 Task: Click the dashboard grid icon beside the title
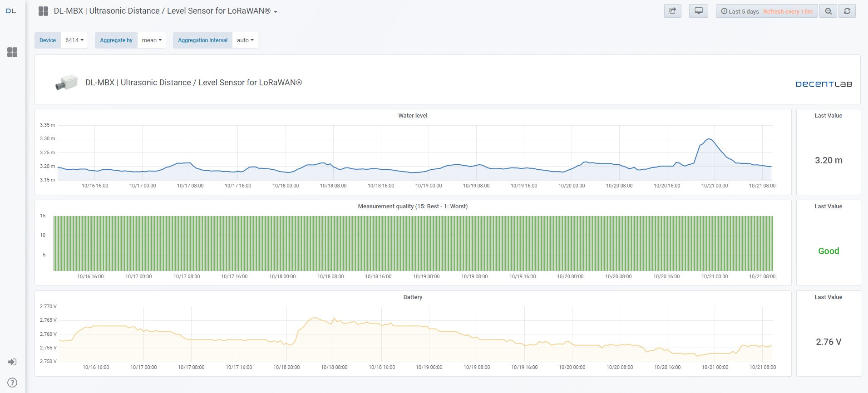(43, 11)
